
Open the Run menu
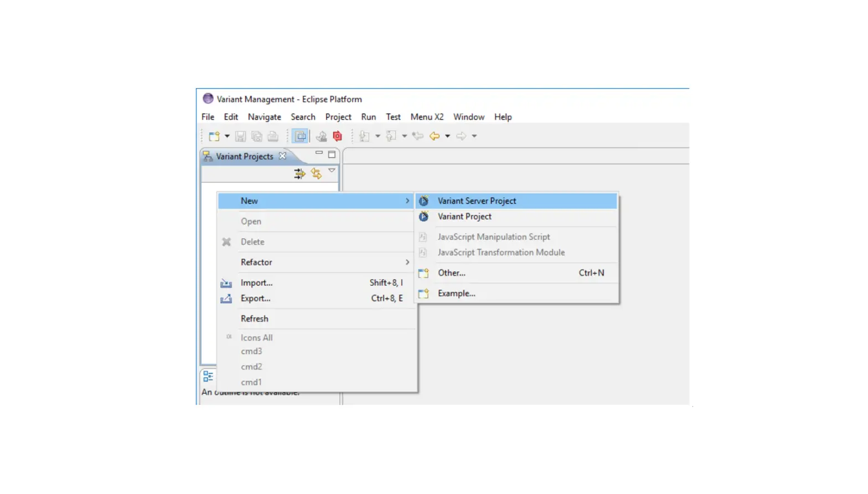368,117
